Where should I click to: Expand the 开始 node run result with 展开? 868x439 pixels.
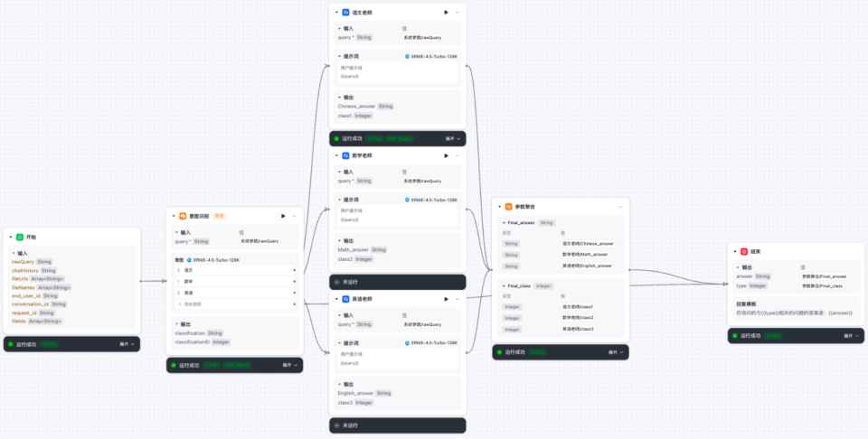(x=127, y=344)
